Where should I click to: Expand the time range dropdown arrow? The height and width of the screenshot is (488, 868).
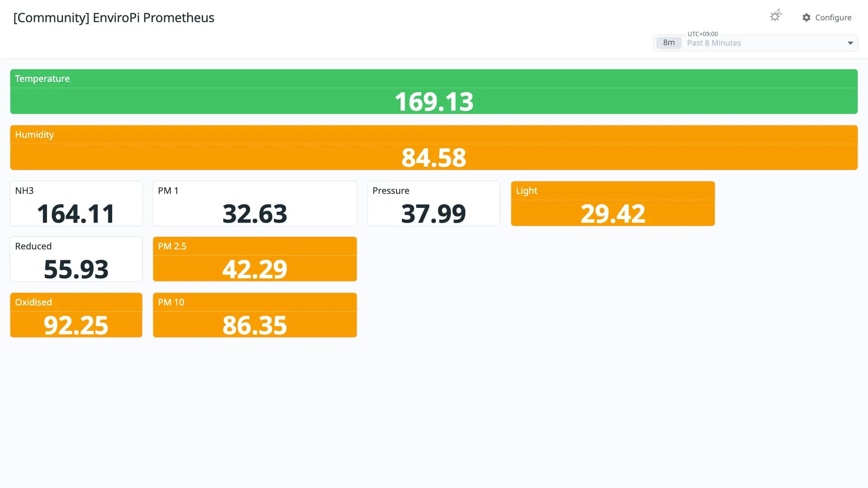850,43
